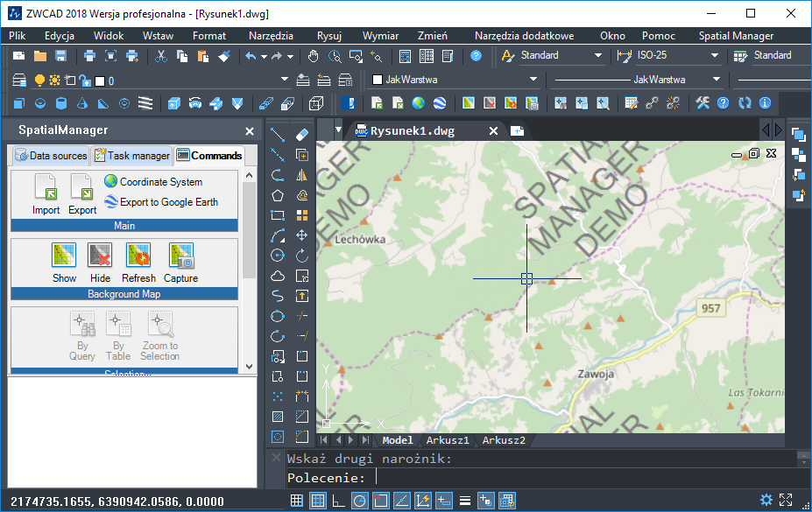Click the Save floppy disk icon

pyautogui.click(x=61, y=56)
